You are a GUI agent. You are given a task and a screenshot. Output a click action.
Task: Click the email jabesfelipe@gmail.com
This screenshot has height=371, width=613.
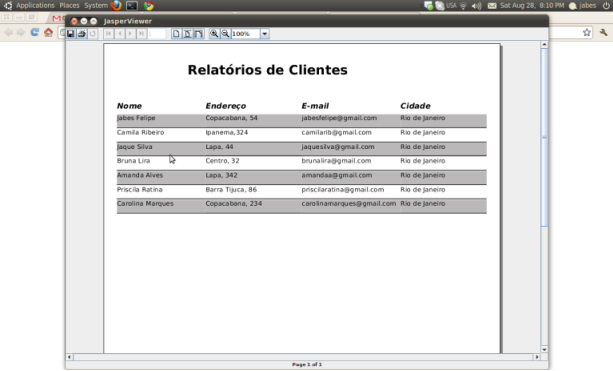(339, 118)
